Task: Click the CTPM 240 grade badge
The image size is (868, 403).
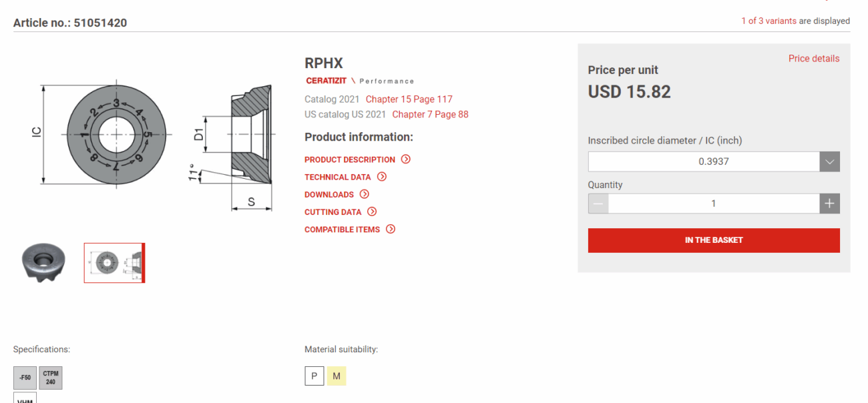Action: tap(51, 378)
